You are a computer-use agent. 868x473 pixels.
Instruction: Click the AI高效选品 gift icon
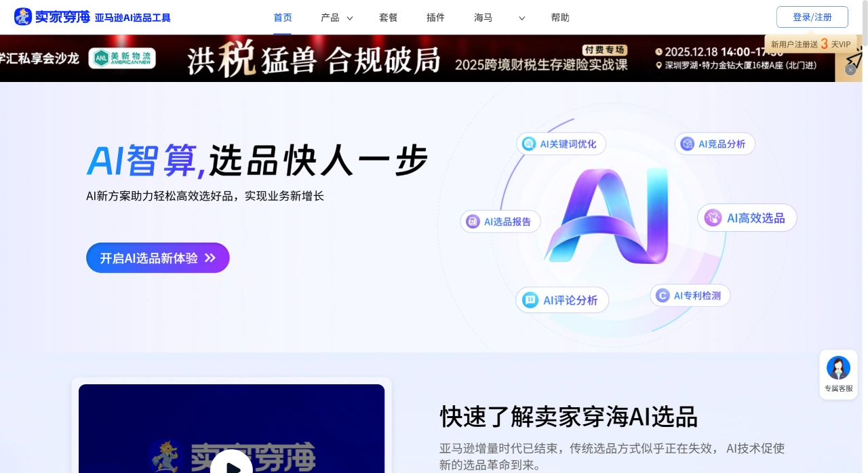[x=713, y=218]
